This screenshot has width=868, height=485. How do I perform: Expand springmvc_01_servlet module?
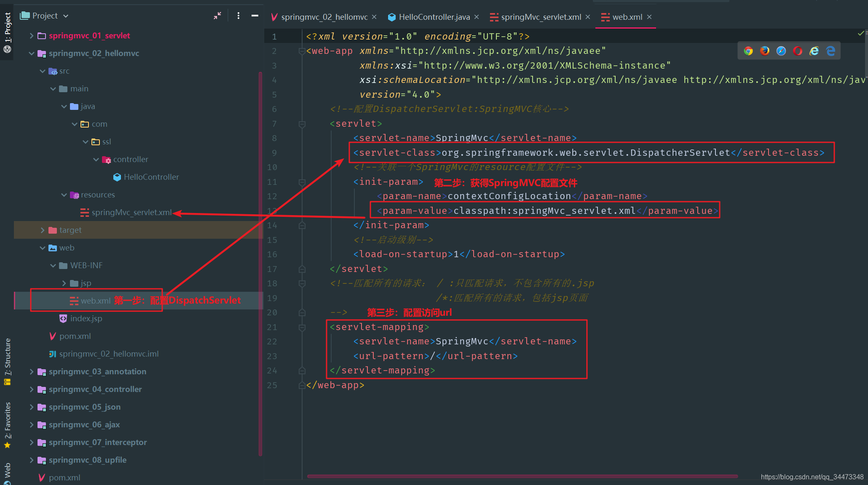[x=32, y=36]
